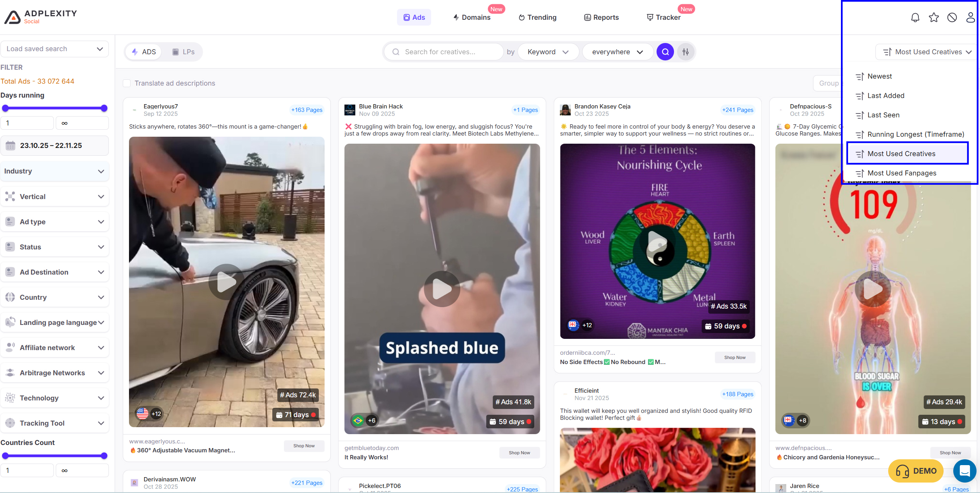This screenshot has height=493, width=980.
Task: Click the blocked list circle-slash icon
Action: [x=952, y=17]
